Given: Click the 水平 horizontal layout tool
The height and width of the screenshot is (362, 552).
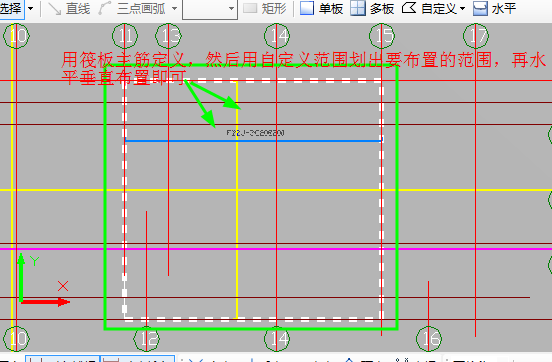Looking at the screenshot, I should coord(494,8).
